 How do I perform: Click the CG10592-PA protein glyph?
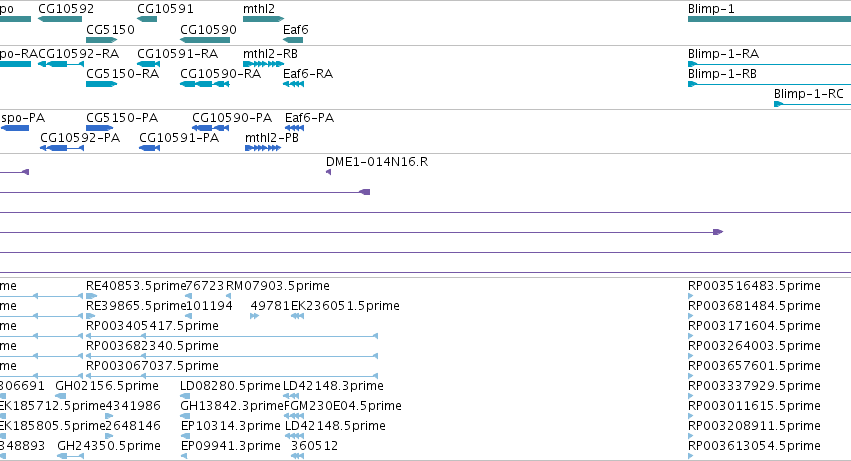click(62, 148)
